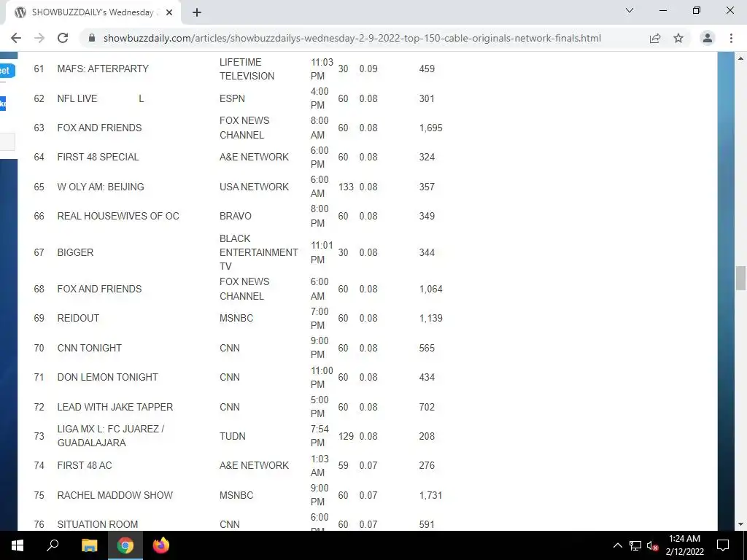Screen dimensions: 747x560
Task: Click FOX AND FRIENDS in row 63
Action: 99,128
